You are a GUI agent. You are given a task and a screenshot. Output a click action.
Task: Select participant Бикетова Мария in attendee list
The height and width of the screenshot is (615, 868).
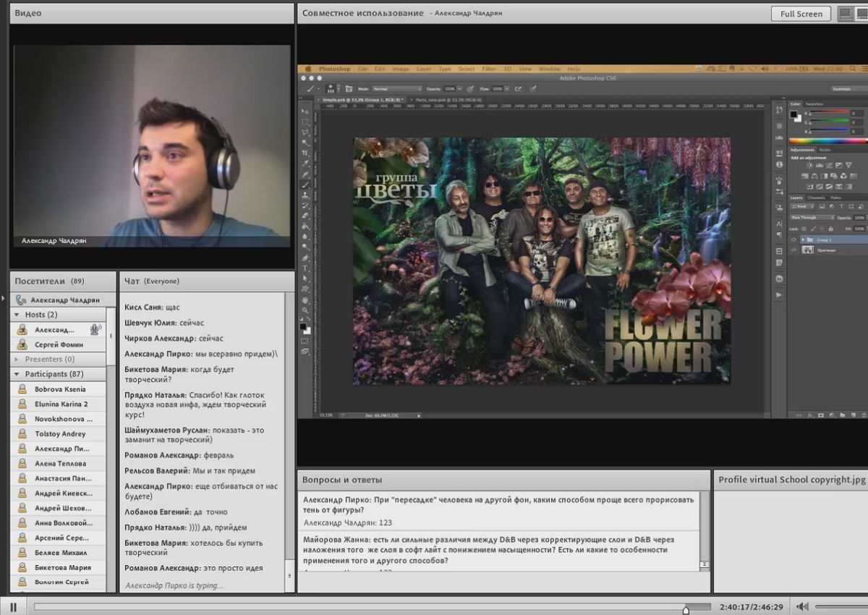pos(59,567)
